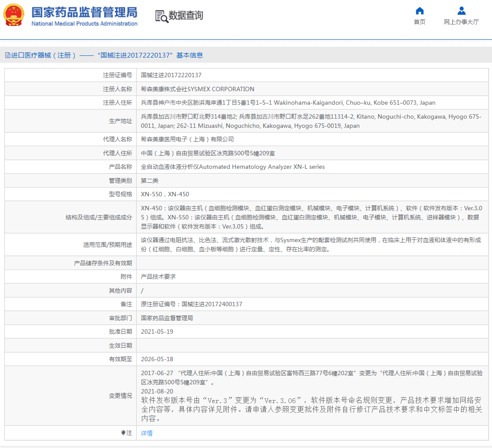Select expiry date 2026-05-18
This screenshot has width=492, height=448.
157,359
